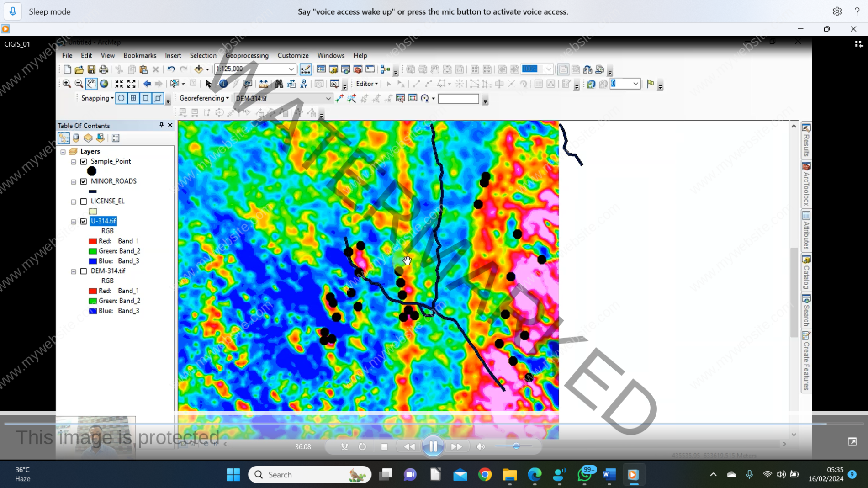
Task: Click the MINOR_ROADS line symbol swatch
Action: coord(93,191)
